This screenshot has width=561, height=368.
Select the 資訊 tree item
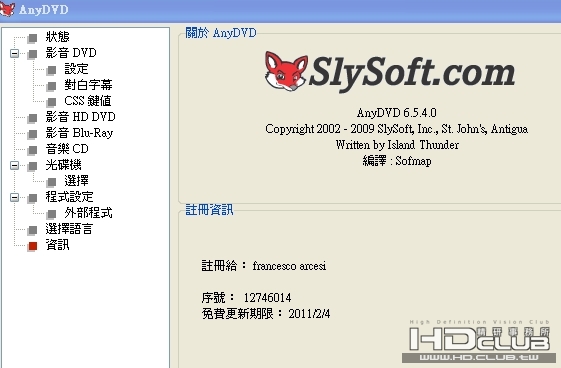point(57,245)
